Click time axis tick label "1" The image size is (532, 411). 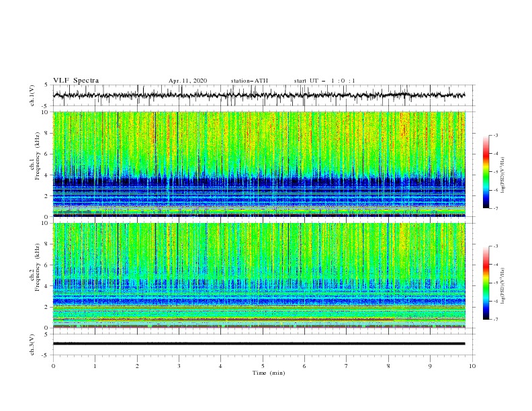point(95,366)
